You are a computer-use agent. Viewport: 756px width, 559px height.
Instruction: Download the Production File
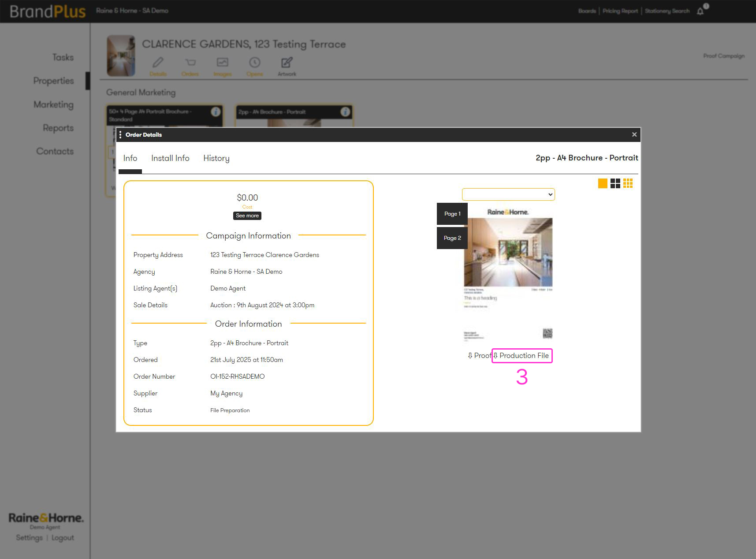pyautogui.click(x=521, y=355)
